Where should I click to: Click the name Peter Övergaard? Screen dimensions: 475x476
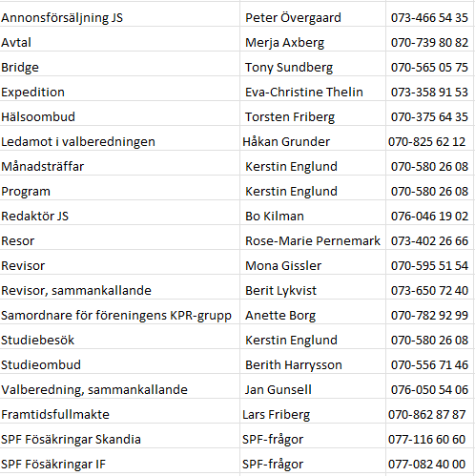point(293,18)
